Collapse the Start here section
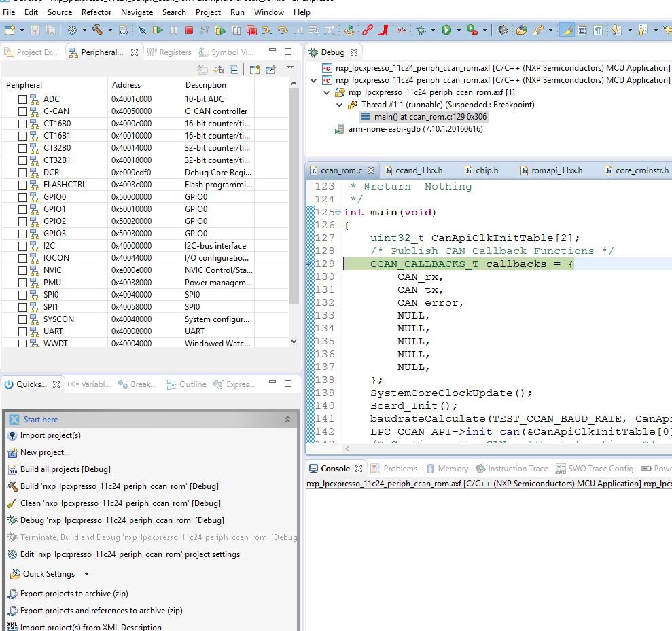Screen dimensions: 672x631 pyautogui.click(x=287, y=420)
